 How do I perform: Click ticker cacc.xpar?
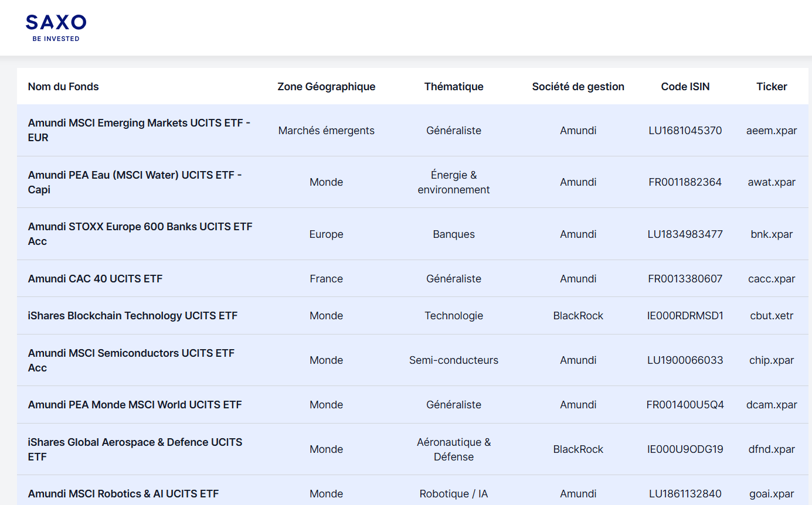pyautogui.click(x=772, y=279)
